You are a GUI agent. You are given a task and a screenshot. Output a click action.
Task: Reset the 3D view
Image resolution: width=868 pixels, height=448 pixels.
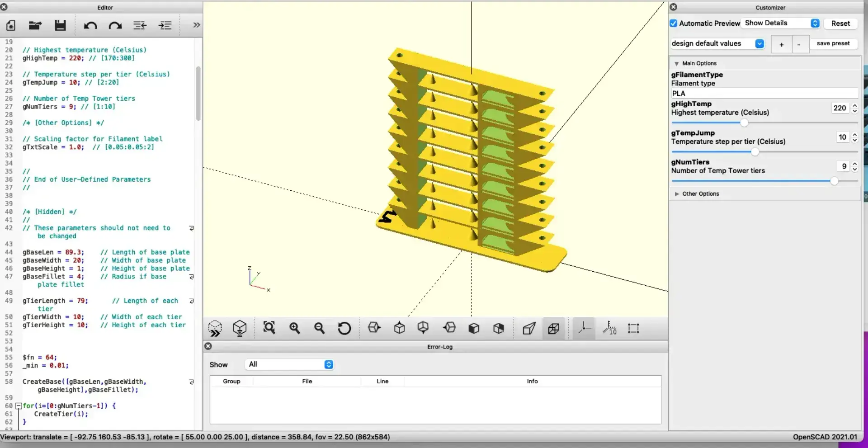click(x=344, y=328)
